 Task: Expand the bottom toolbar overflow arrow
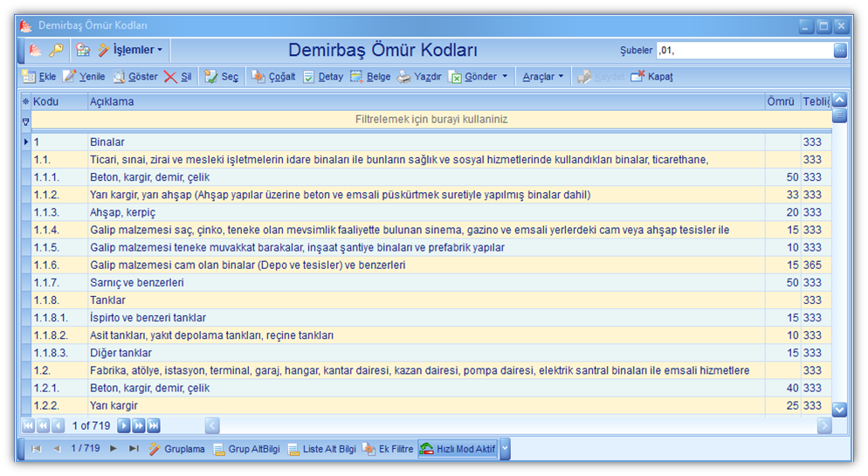click(505, 449)
